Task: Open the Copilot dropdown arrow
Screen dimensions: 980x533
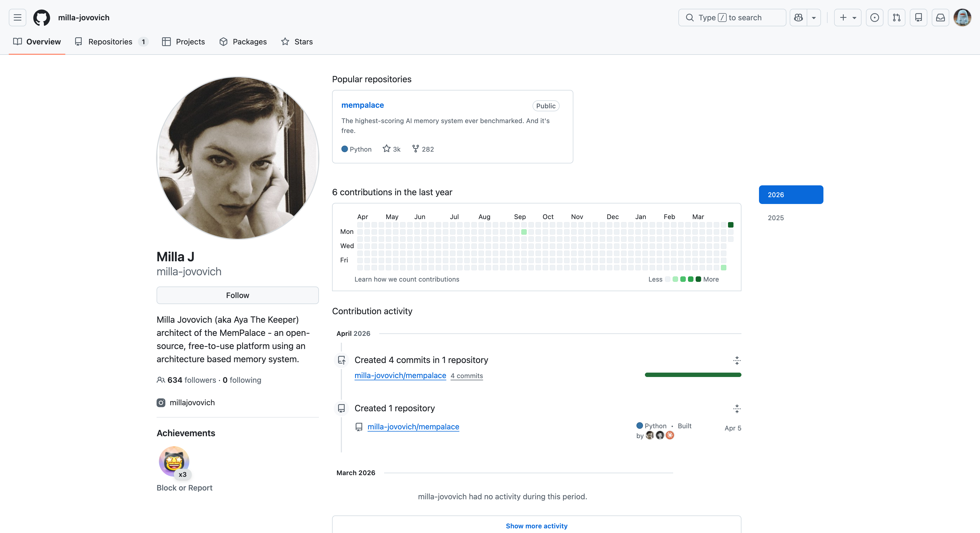Action: [x=814, y=18]
